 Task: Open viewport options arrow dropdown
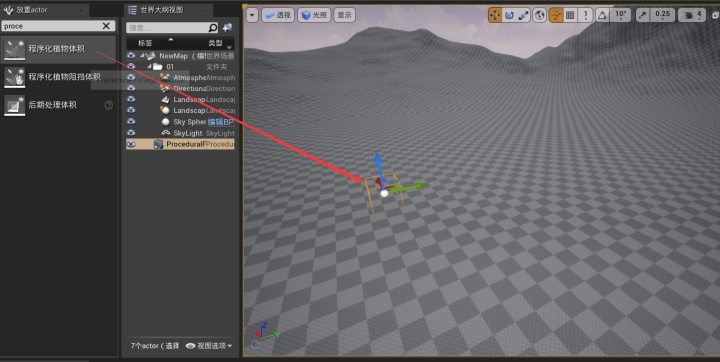tap(252, 15)
